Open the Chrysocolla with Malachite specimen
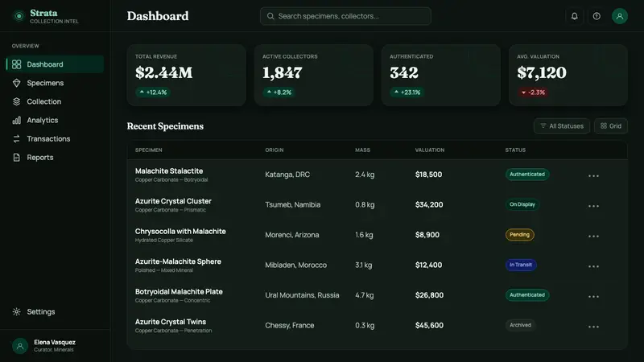The image size is (644, 362). (180, 232)
